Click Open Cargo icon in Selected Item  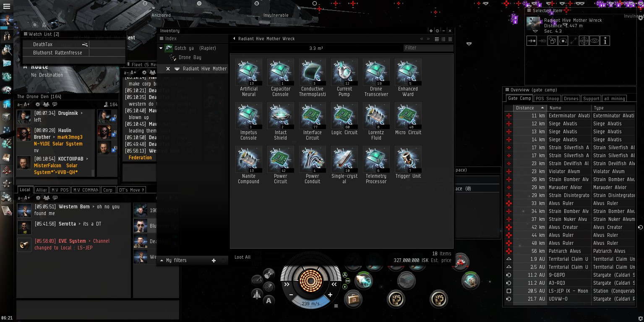click(x=553, y=41)
